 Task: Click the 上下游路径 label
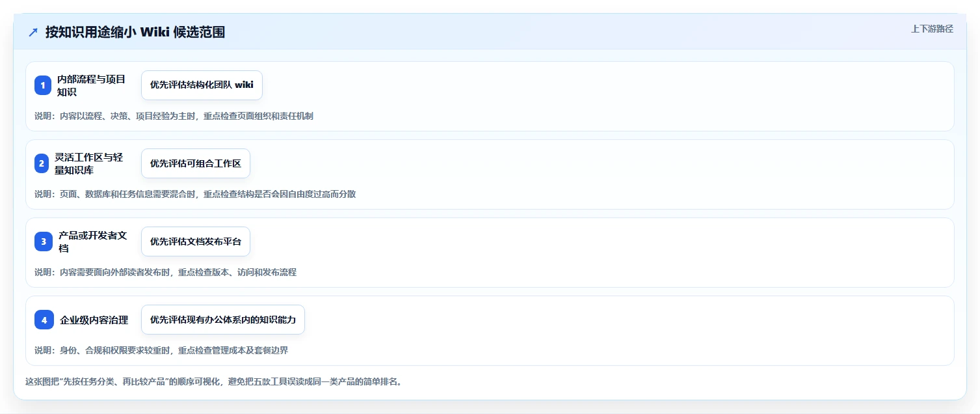pos(932,29)
